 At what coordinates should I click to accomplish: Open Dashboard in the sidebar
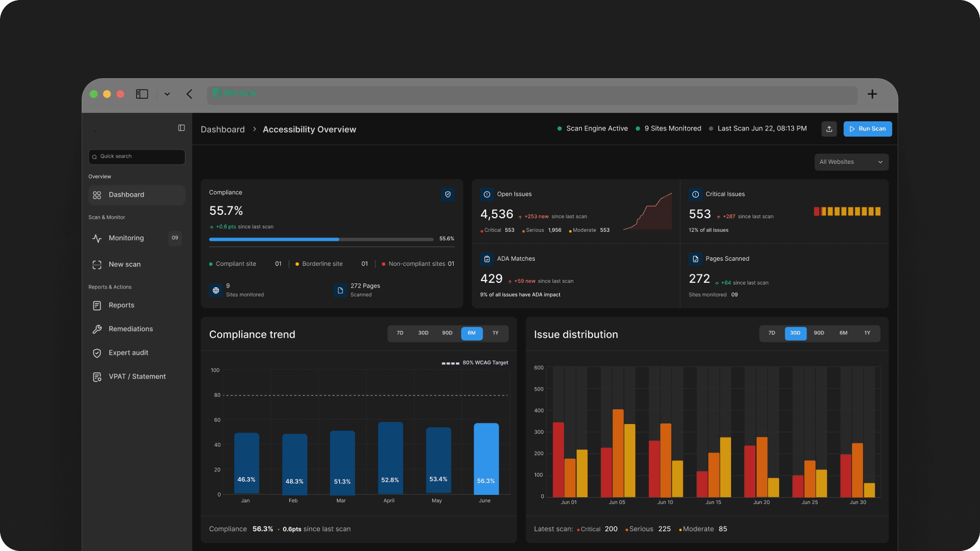(x=137, y=195)
